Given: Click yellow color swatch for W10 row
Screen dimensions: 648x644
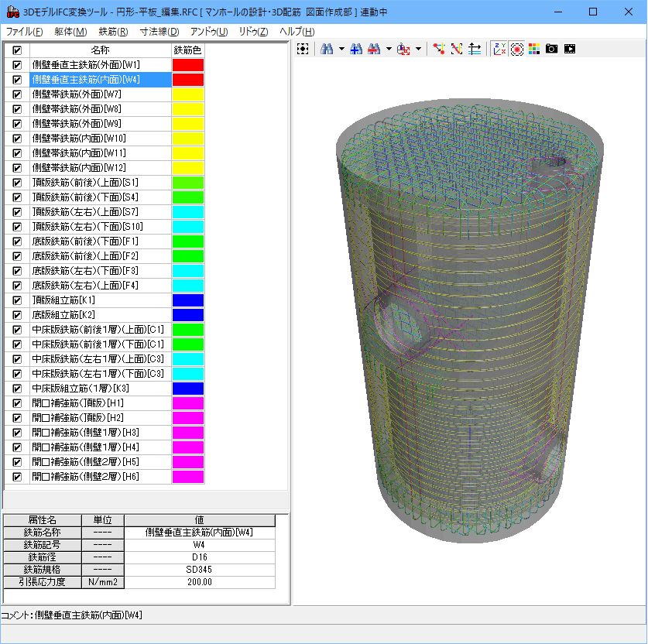Looking at the screenshot, I should 188,139.
